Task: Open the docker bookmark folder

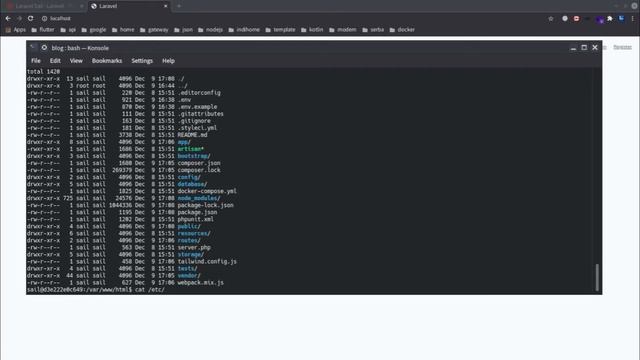Action: pyautogui.click(x=402, y=30)
